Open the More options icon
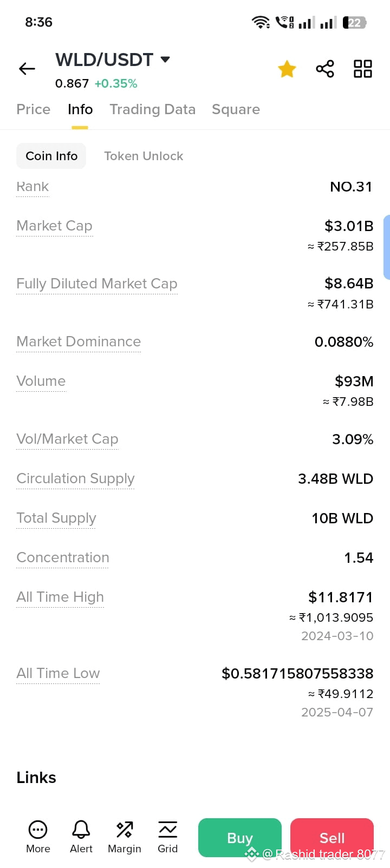 [x=38, y=837]
